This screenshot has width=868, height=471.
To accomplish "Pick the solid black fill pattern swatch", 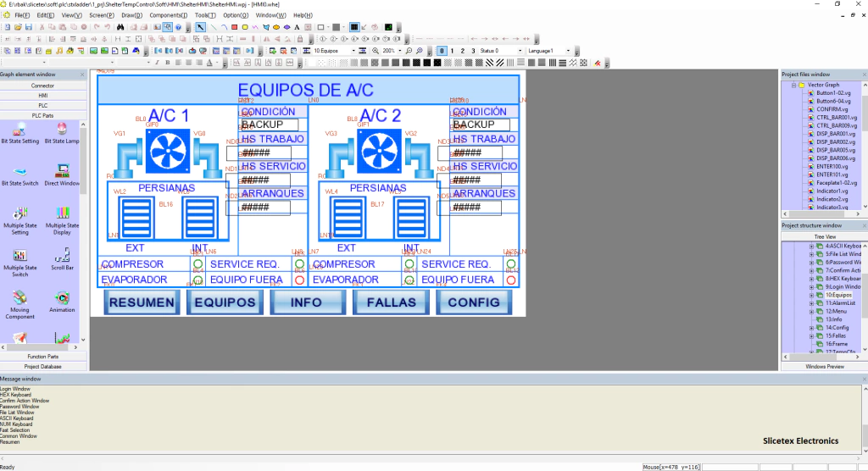I will click(427, 63).
